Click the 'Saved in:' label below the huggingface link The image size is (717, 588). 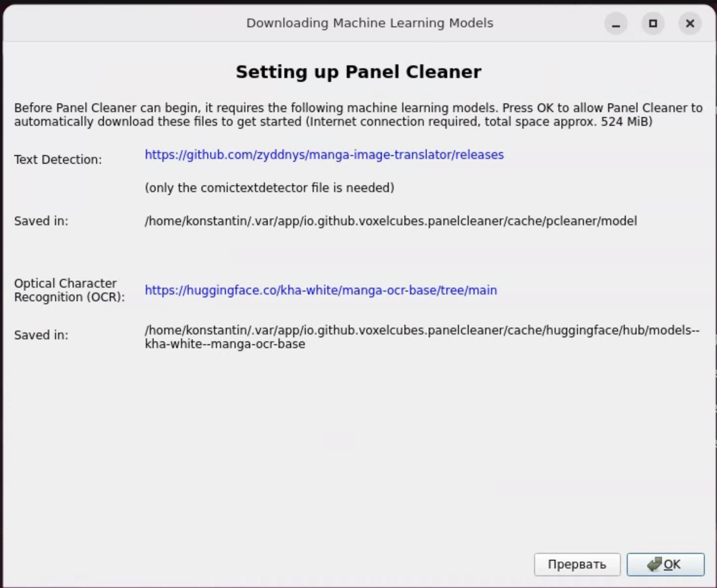pos(41,335)
